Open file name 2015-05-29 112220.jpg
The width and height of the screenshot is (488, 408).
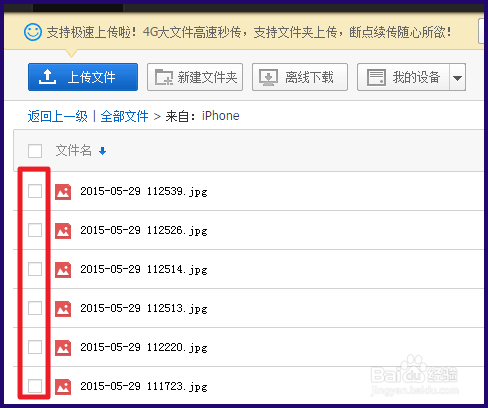(x=144, y=348)
